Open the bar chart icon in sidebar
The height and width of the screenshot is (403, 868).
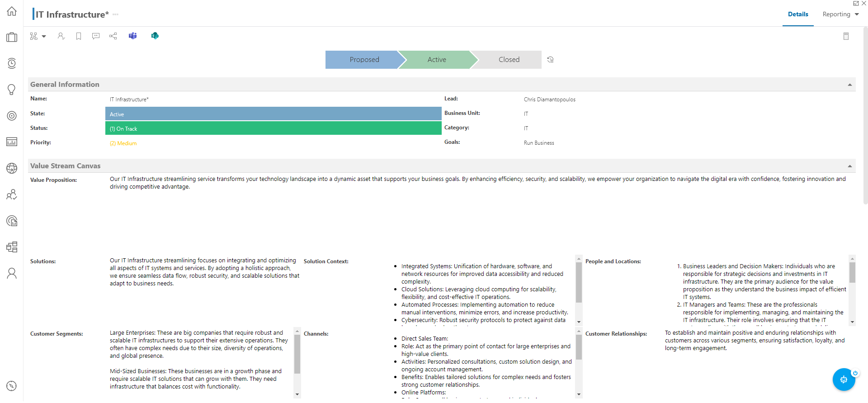point(12,142)
